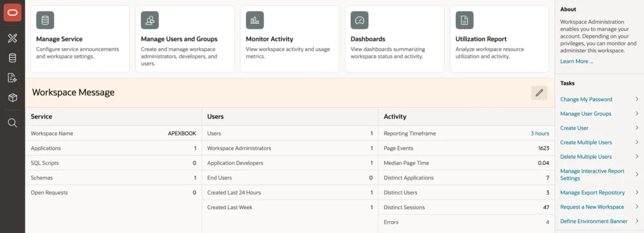Click the Manage Service database card icon
This screenshot has height=233, width=644.
click(45, 20)
